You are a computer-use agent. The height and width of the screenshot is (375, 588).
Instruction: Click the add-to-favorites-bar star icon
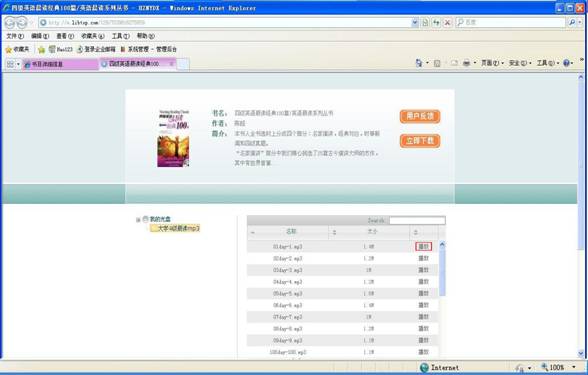coord(42,50)
